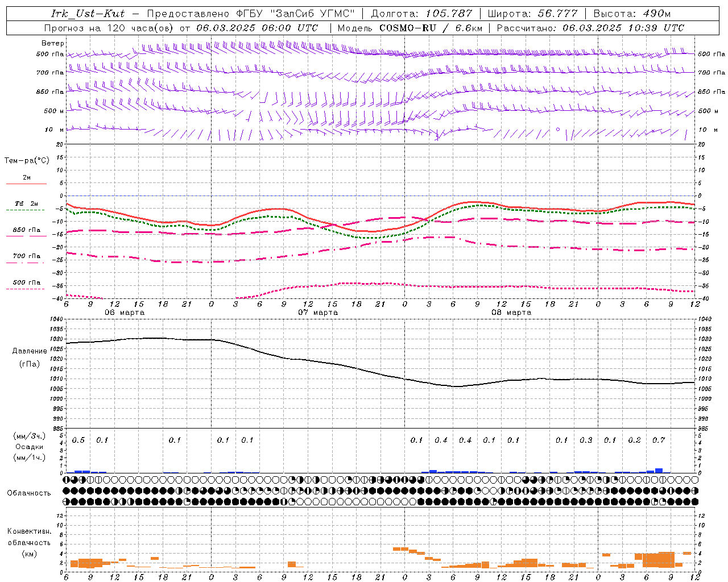
Task: Select the elevation text Высота: 490м
Action: (x=632, y=14)
